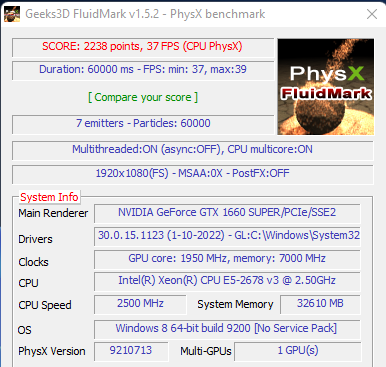Click the 2500 MHz CPU Speed field
The width and height of the screenshot is (386, 367).
140,304
